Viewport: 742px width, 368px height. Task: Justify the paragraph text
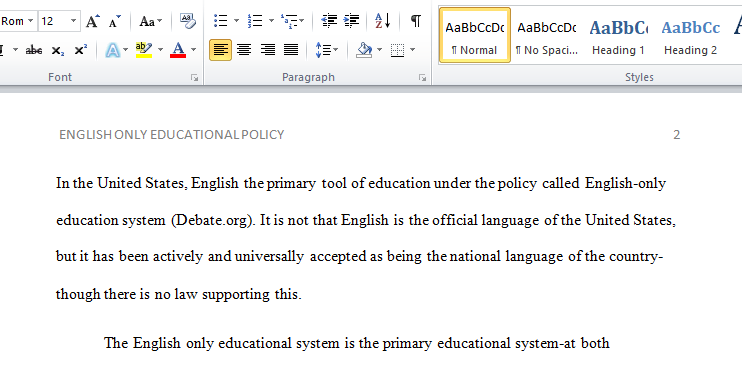click(291, 50)
